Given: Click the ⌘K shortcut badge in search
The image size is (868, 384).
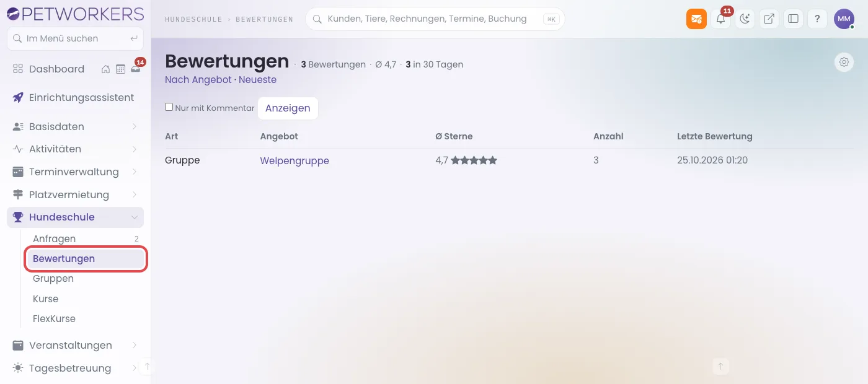Looking at the screenshot, I should click(551, 19).
